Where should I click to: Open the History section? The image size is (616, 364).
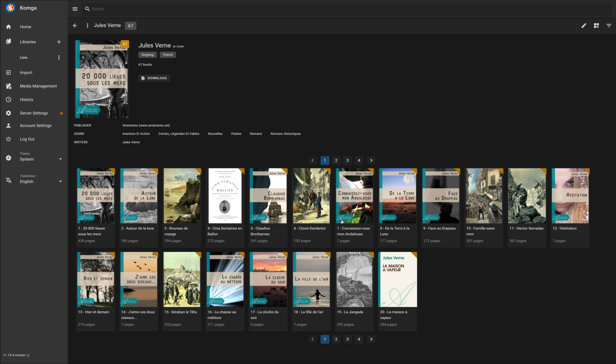coord(26,99)
